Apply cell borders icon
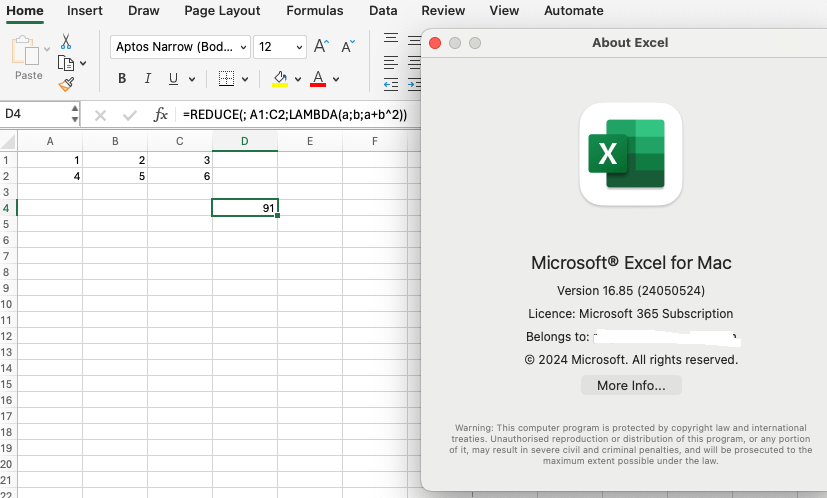The height and width of the screenshot is (498, 827). click(x=226, y=79)
